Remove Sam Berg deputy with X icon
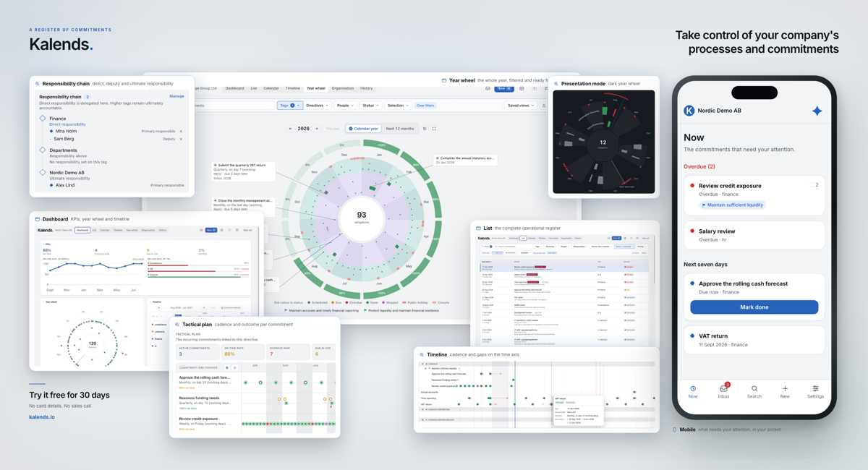This screenshot has height=470, width=868. [x=181, y=139]
